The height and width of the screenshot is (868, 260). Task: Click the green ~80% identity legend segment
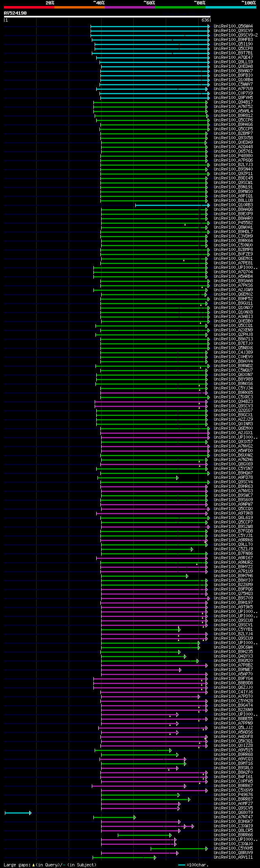point(180,7)
